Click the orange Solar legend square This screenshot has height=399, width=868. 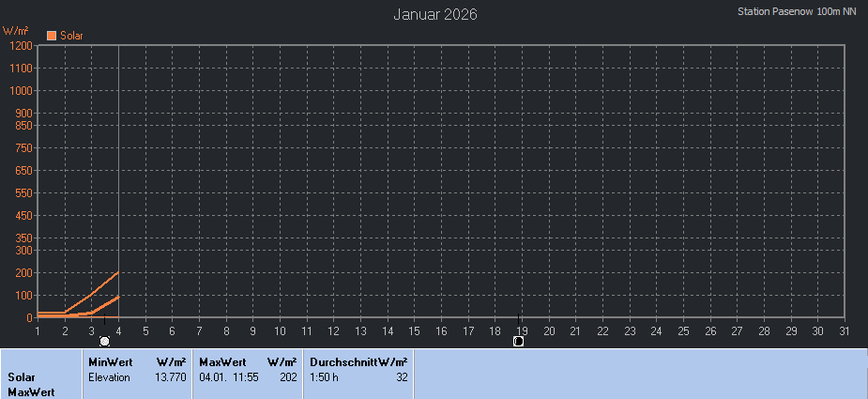click(52, 36)
